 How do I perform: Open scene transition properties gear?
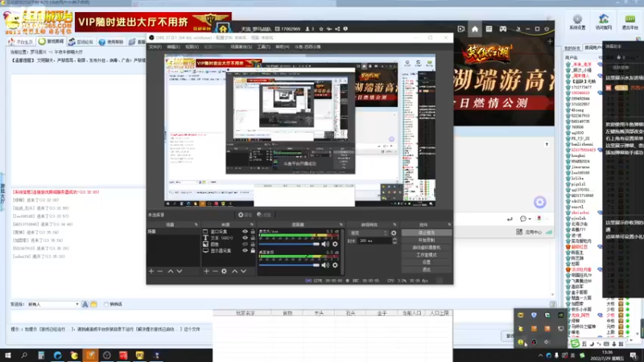coord(394,233)
